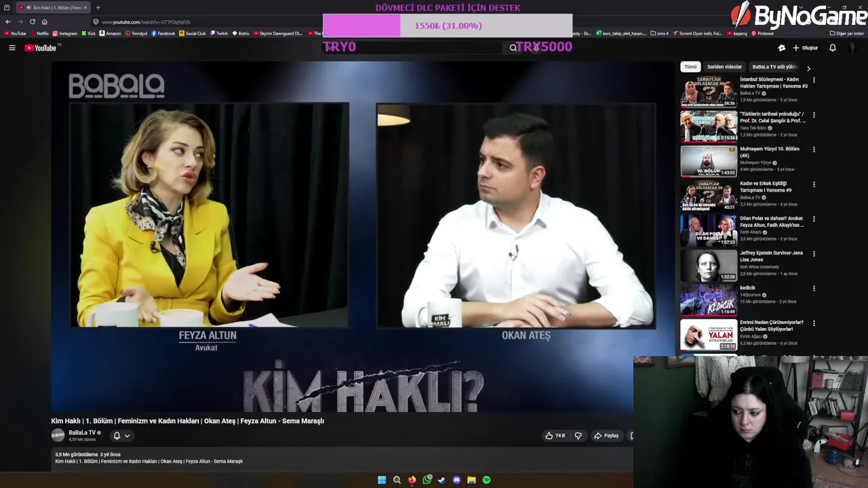868x488 pixels.
Task: Open the kedicik video thumbnail
Action: [x=709, y=300]
